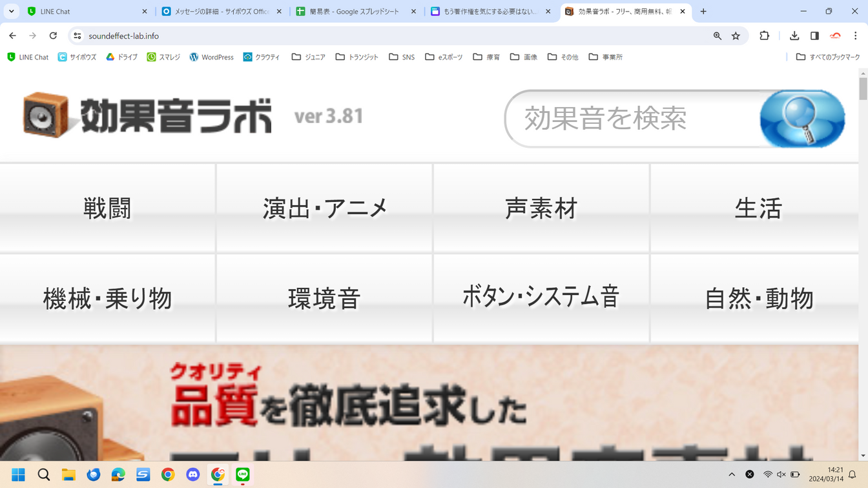Open Chrome downloads icon
Screen dimensions: 868x488
point(794,36)
